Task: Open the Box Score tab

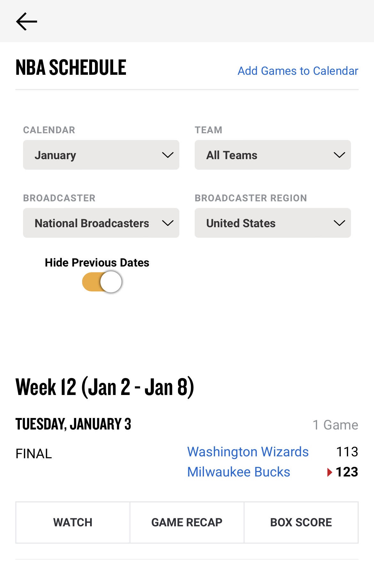Action: (x=301, y=522)
